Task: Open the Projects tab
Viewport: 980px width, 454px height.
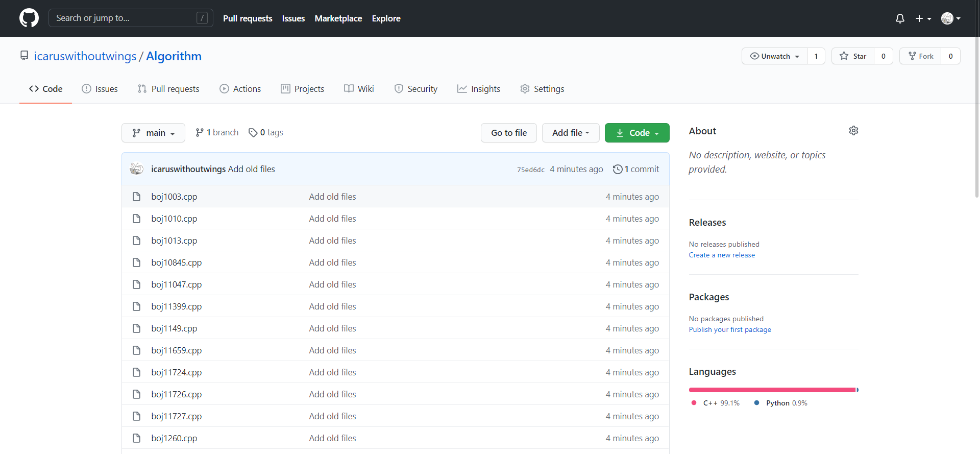Action: click(302, 89)
